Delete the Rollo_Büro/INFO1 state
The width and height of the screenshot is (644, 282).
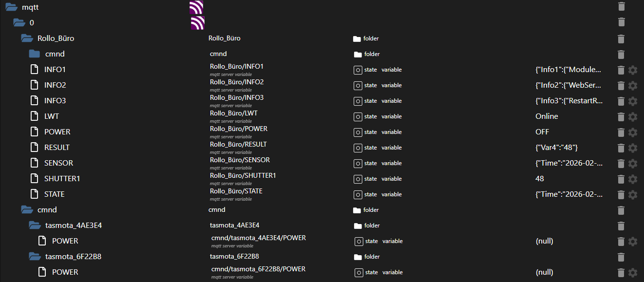pos(621,70)
